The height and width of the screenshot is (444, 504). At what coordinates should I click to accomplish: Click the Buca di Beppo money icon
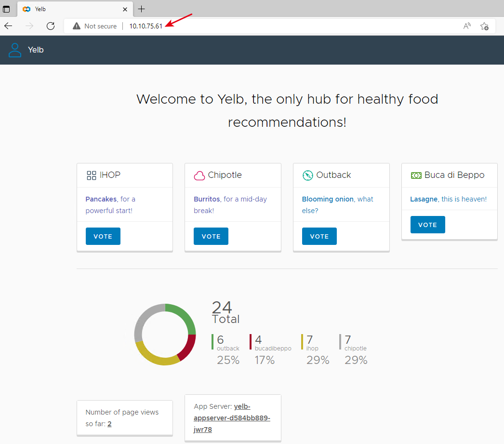[x=416, y=175]
